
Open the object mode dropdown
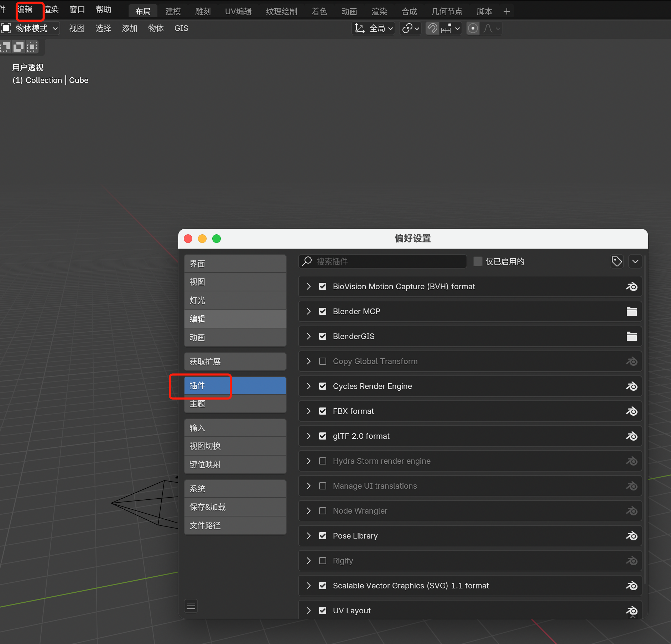[x=30, y=28]
